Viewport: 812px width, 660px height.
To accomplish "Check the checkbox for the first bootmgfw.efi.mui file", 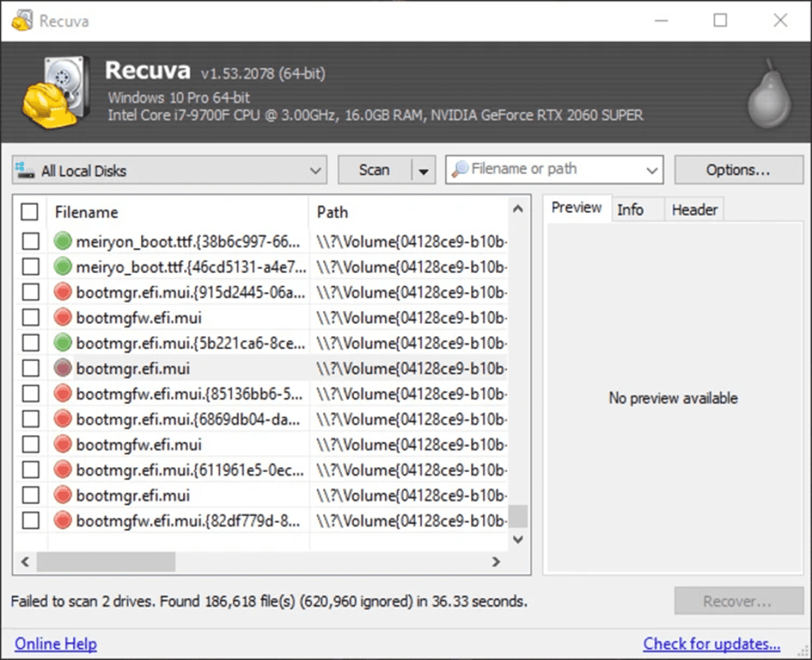I will (x=30, y=317).
